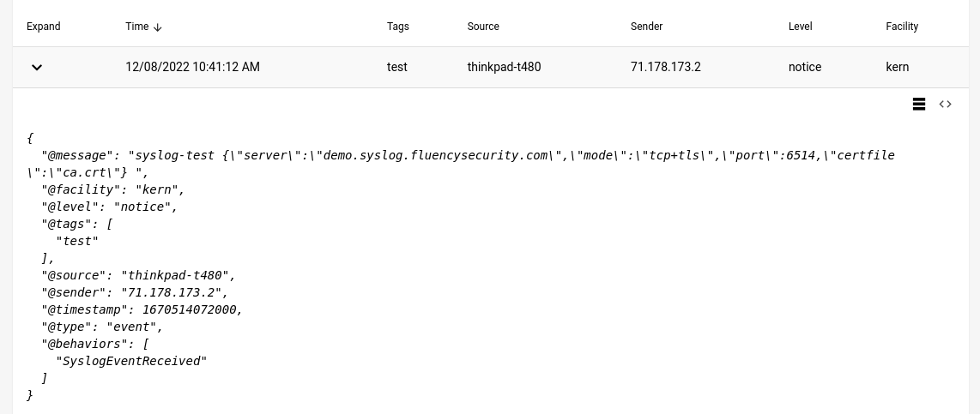Image resolution: width=980 pixels, height=414 pixels.
Task: Click the Tags column header
Action: pos(397,27)
